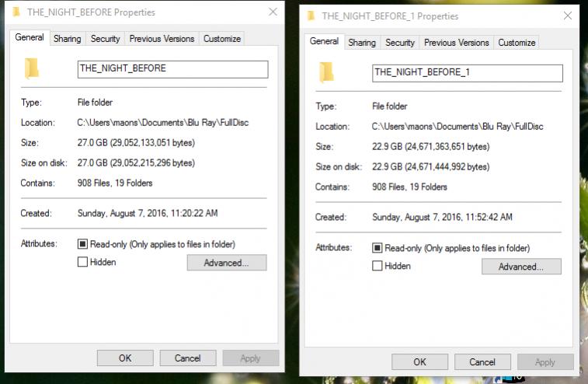The height and width of the screenshot is (384, 588).
Task: Click 'File folder' type in THE_NIGHT_BEFORE_1 Properties
Action: pos(390,106)
